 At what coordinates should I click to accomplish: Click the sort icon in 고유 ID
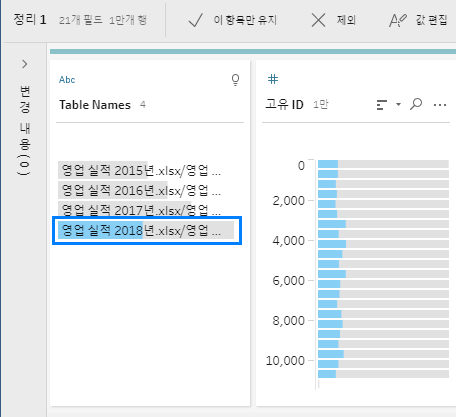382,105
